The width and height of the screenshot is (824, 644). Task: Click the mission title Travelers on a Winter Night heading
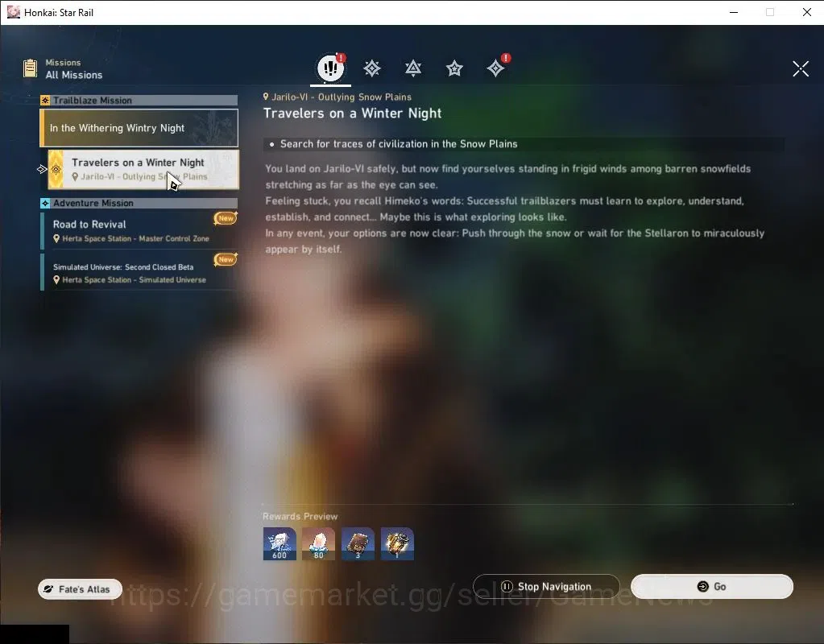pyautogui.click(x=352, y=114)
